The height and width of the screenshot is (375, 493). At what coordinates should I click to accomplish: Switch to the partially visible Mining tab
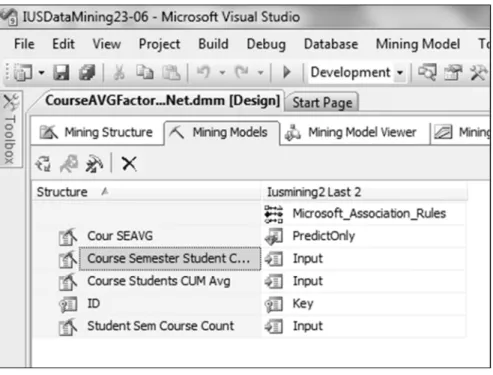(x=462, y=132)
